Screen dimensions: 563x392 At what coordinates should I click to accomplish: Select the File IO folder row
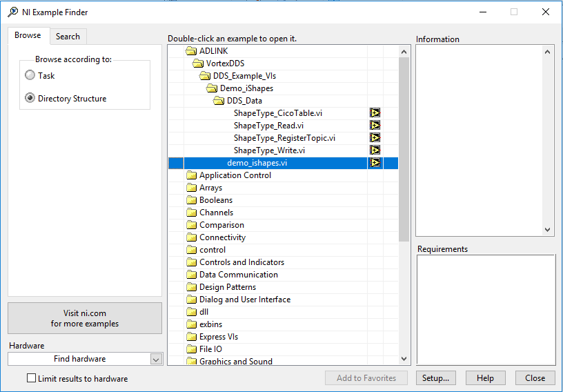[283, 349]
